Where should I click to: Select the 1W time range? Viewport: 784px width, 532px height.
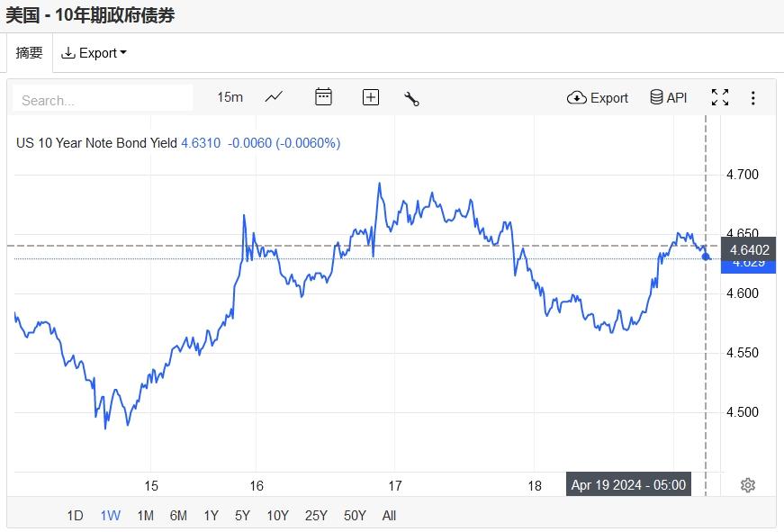[x=110, y=516]
